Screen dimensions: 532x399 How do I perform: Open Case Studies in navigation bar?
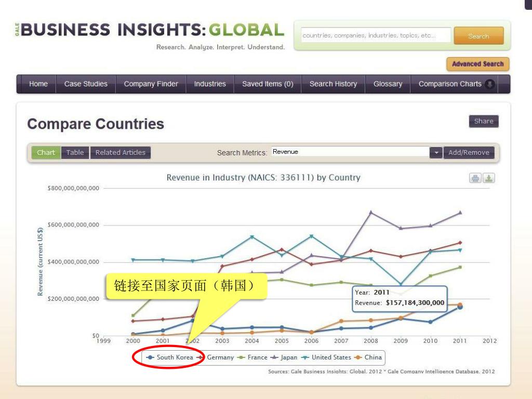tap(86, 84)
